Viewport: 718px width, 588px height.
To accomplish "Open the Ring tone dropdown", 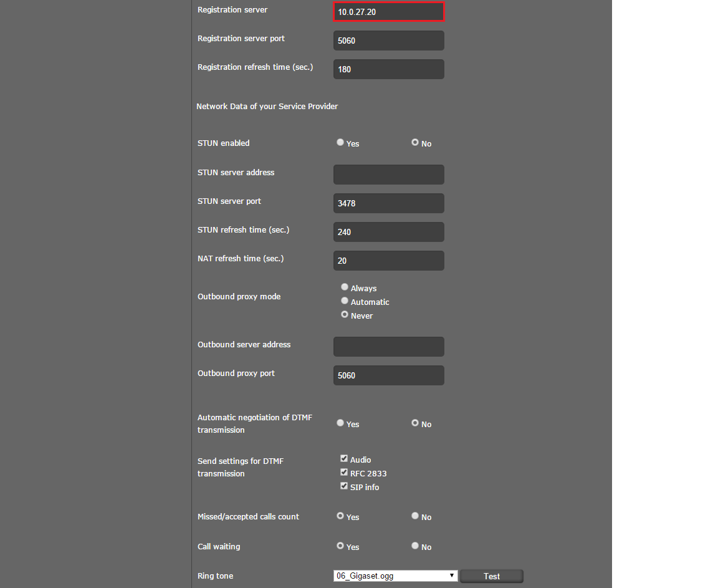I will pos(395,576).
